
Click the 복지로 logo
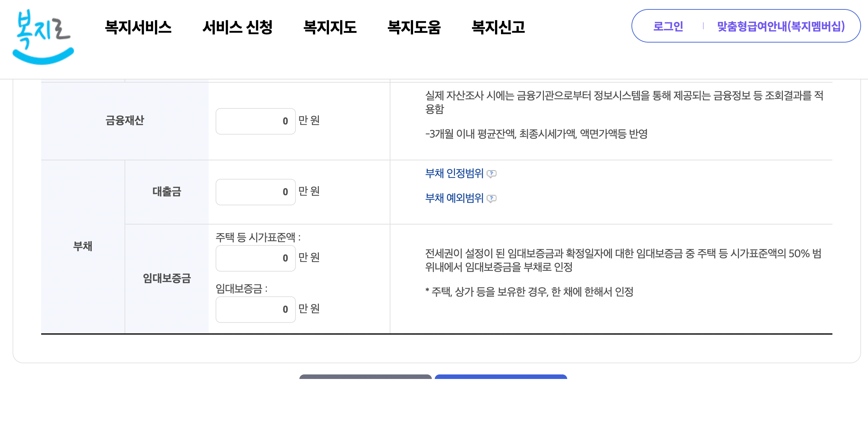point(43,37)
